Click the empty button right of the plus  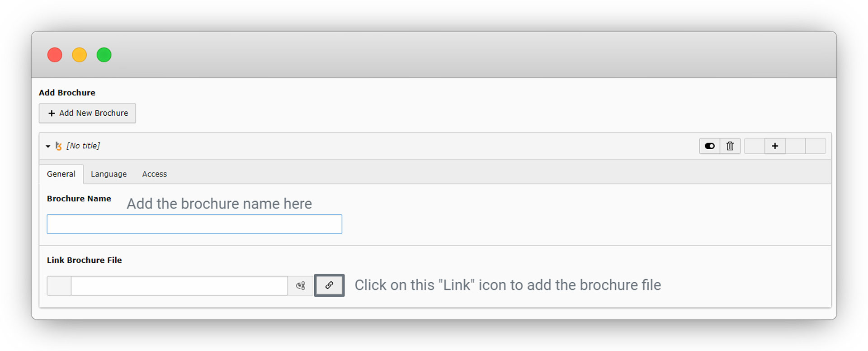(x=795, y=146)
